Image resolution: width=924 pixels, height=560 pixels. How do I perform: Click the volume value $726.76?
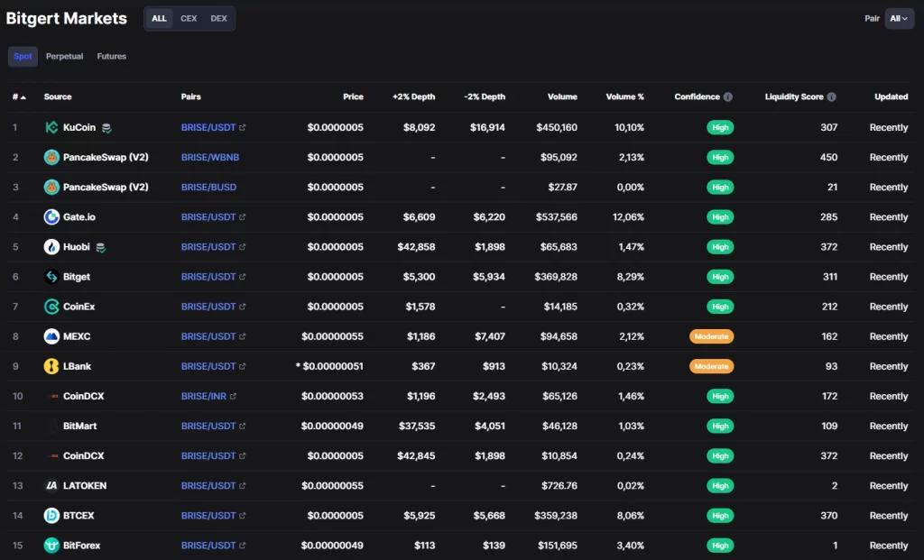559,486
